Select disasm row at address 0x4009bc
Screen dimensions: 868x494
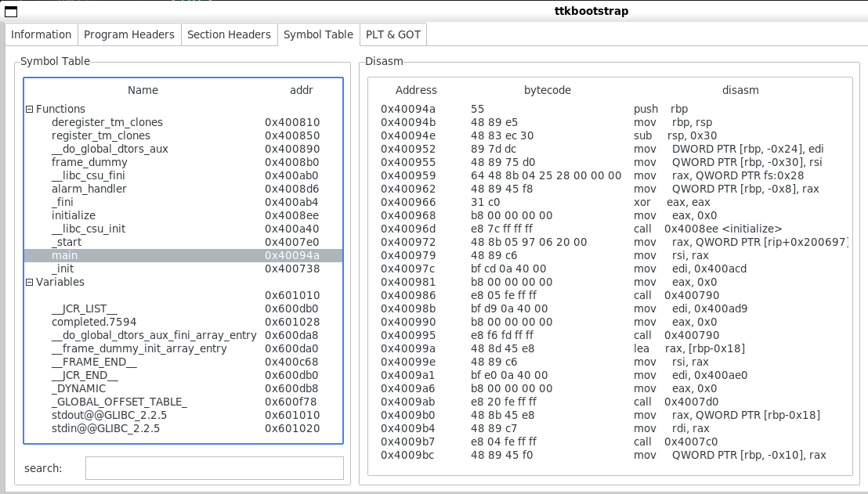coord(610,455)
